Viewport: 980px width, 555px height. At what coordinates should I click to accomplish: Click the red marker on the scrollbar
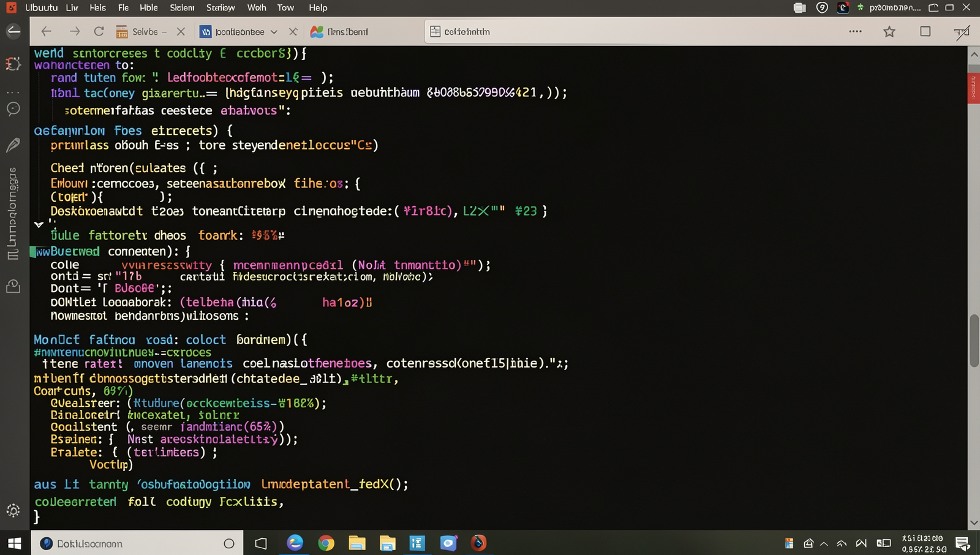tap(973, 88)
